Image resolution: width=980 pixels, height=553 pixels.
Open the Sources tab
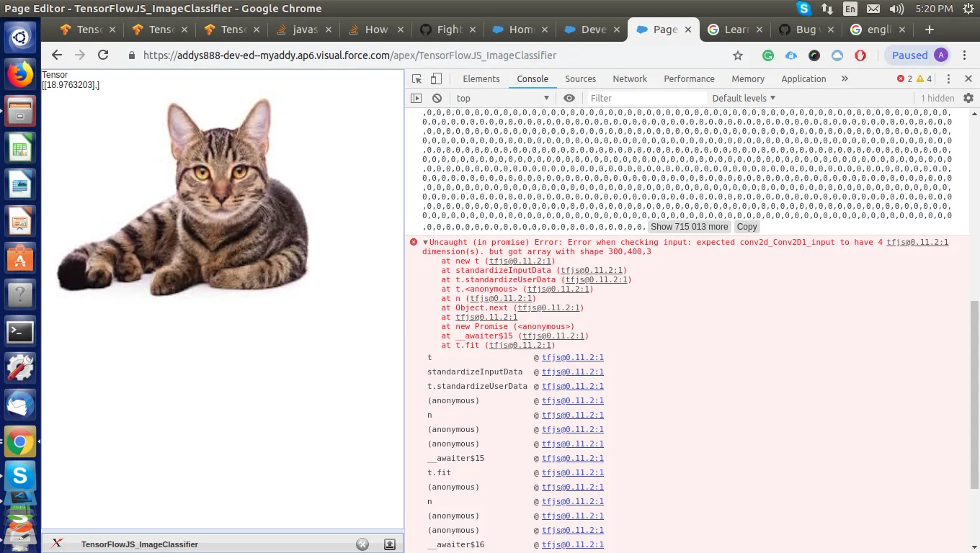[x=580, y=78]
